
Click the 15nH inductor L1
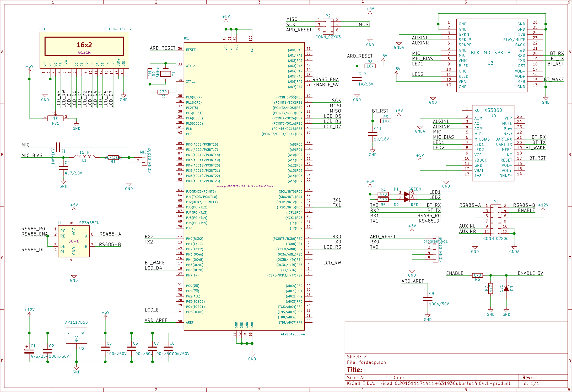(x=84, y=156)
